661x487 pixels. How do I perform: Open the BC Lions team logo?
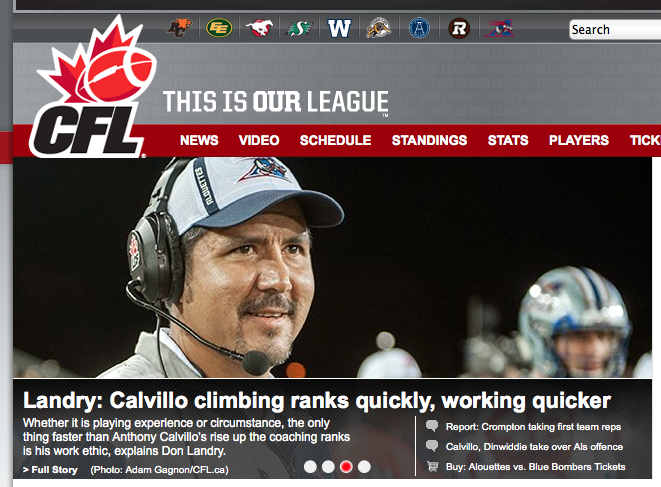tap(179, 28)
